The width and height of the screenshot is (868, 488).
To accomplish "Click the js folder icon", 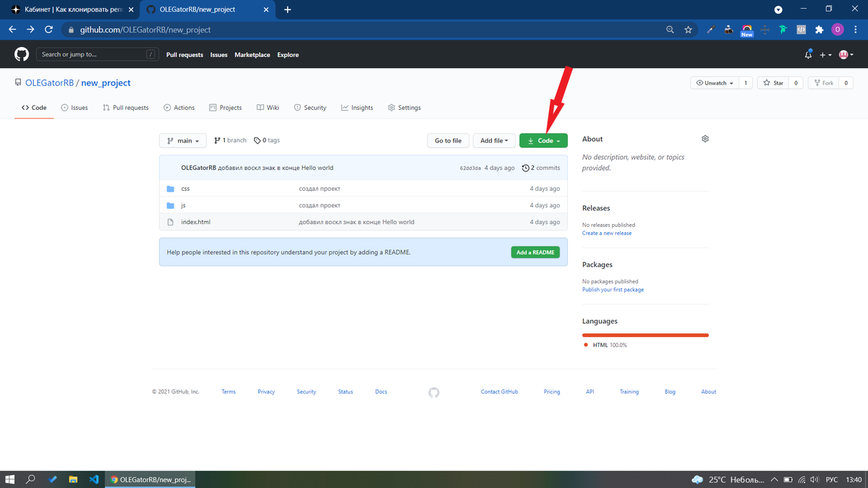I will [171, 205].
